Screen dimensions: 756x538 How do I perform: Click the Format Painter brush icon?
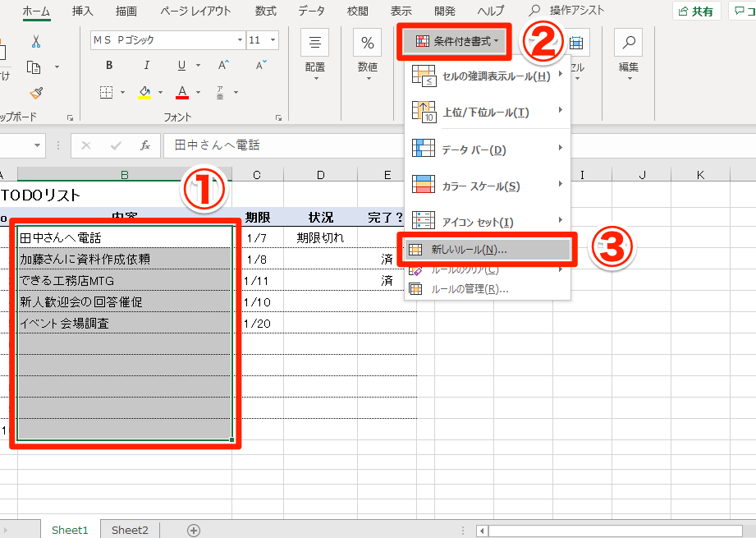pyautogui.click(x=35, y=93)
